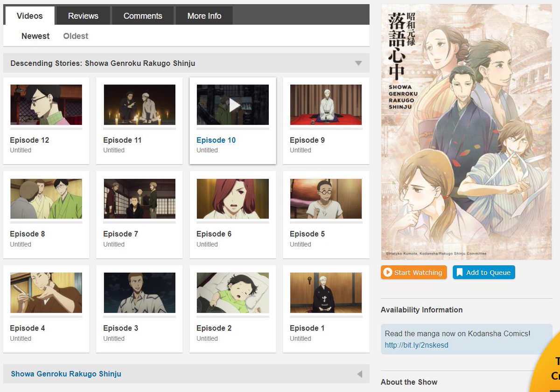
Task: Open the Episode 6 thumbnail
Action: [232, 199]
